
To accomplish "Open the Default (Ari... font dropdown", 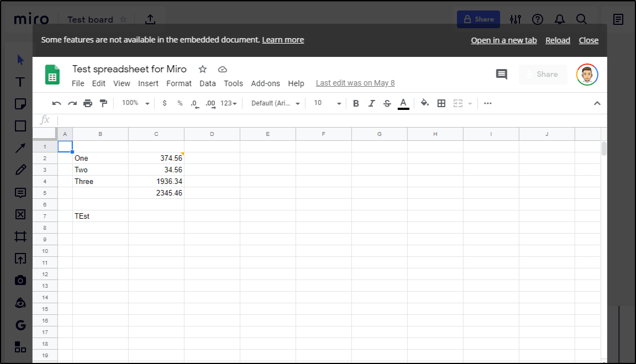I will (276, 103).
